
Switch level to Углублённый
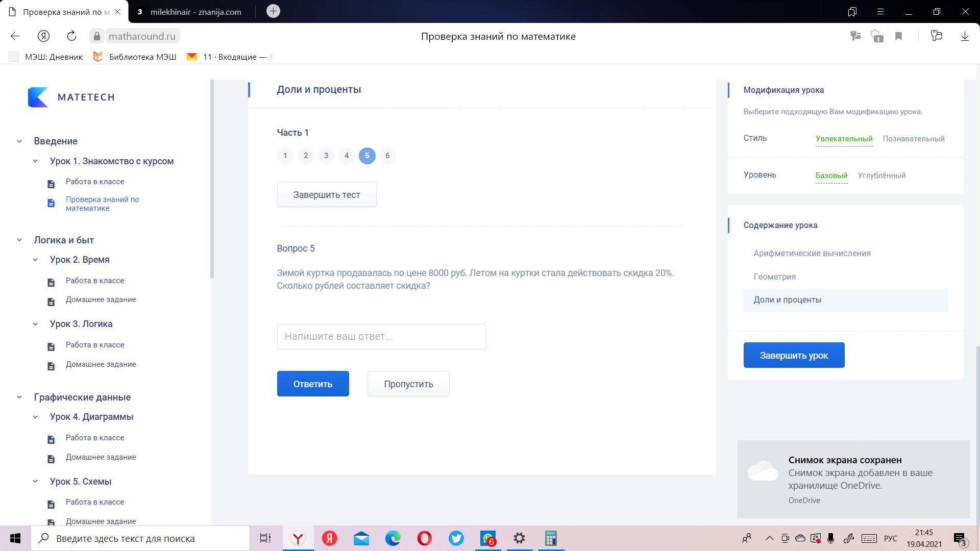[x=881, y=176]
